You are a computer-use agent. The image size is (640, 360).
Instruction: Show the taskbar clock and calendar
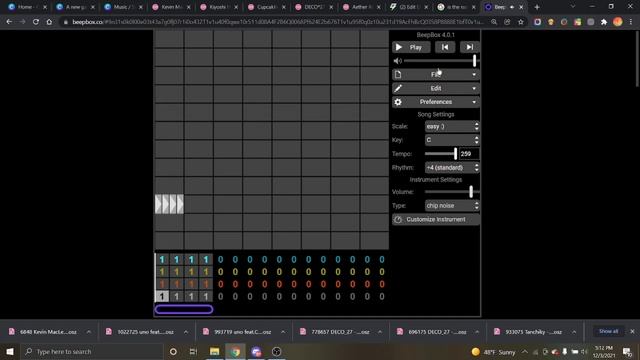[x=604, y=351]
